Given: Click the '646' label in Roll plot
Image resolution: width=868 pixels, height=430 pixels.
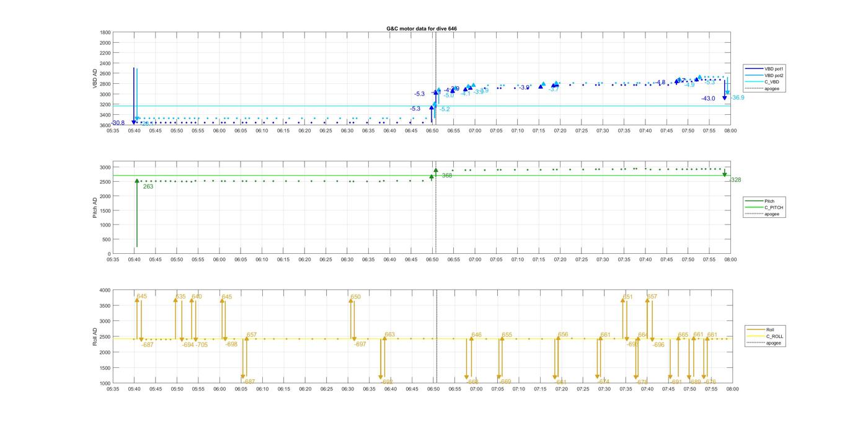Looking at the screenshot, I should (476, 335).
